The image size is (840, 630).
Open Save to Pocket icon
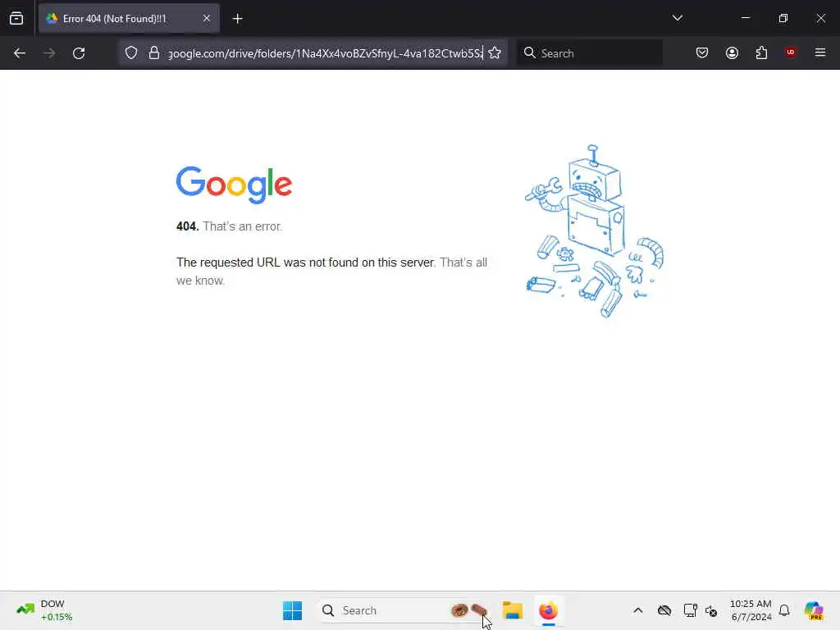702,52
